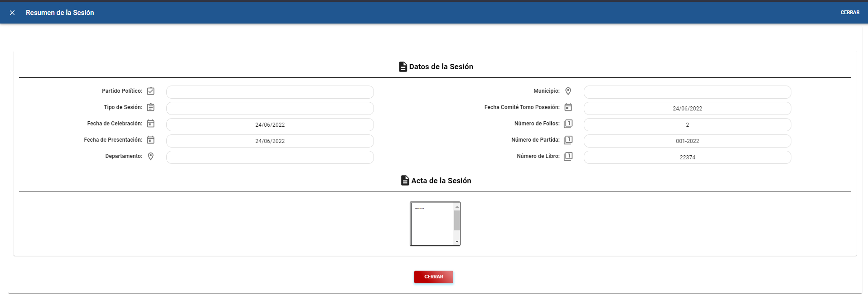Click the location pin icon for Municipio

coord(568,91)
